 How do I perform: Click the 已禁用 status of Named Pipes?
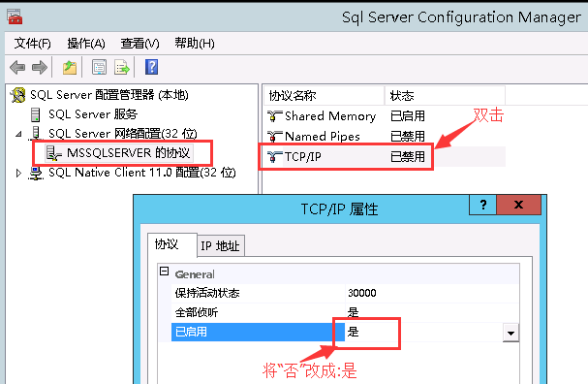408,137
